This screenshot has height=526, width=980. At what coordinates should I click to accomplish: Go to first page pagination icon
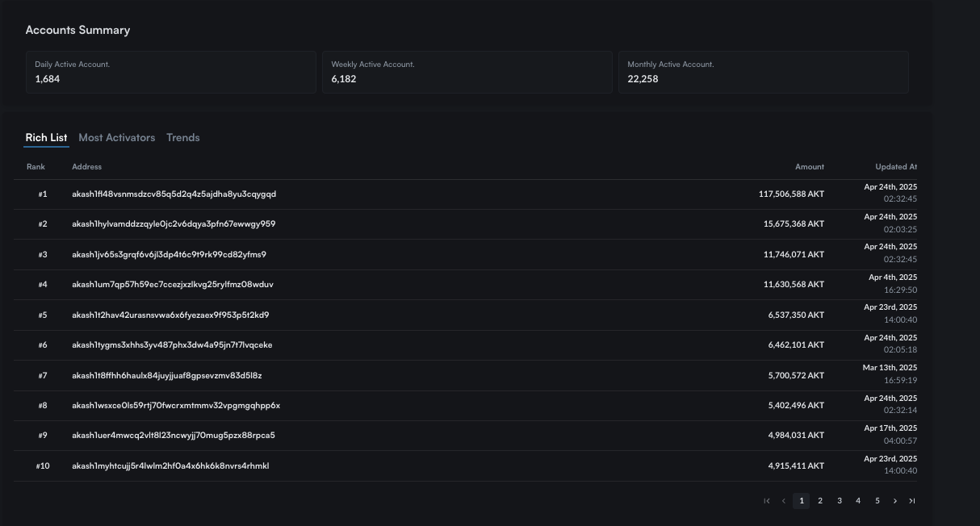766,501
